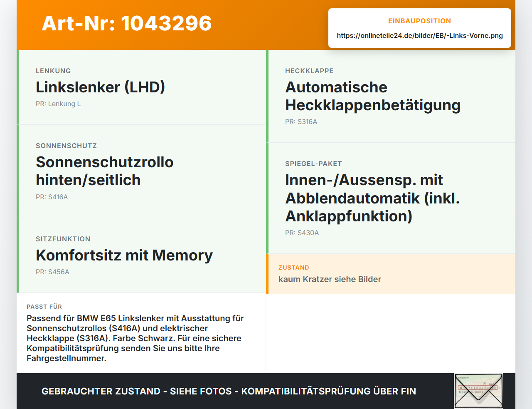Click 'PR: S316A' code text
Image resolution: width=532 pixels, height=409 pixels.
[x=301, y=122]
